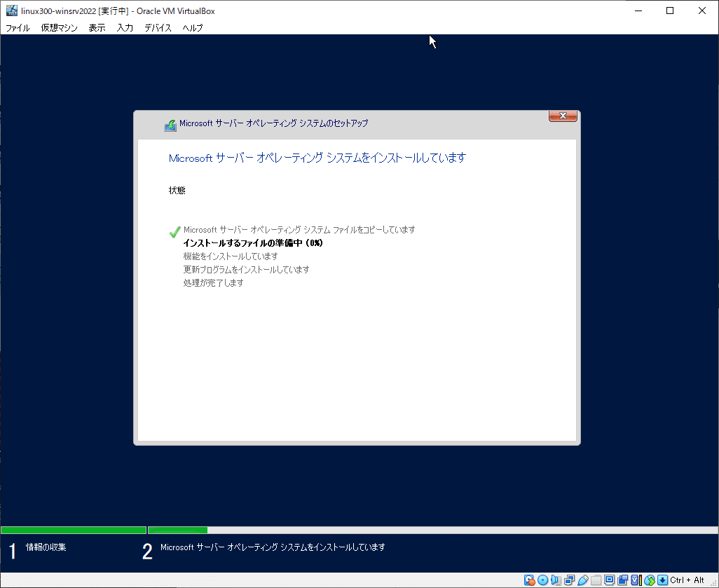Open the 入力 menu
This screenshot has width=719, height=588.
pyautogui.click(x=125, y=27)
